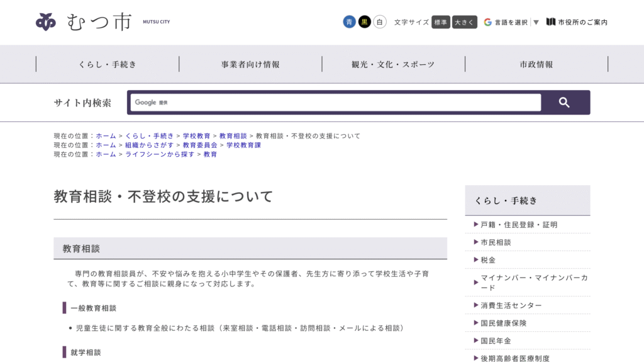Open 学校教育 breadcrumb link
Viewport: 644px width, 362px height.
(196, 136)
